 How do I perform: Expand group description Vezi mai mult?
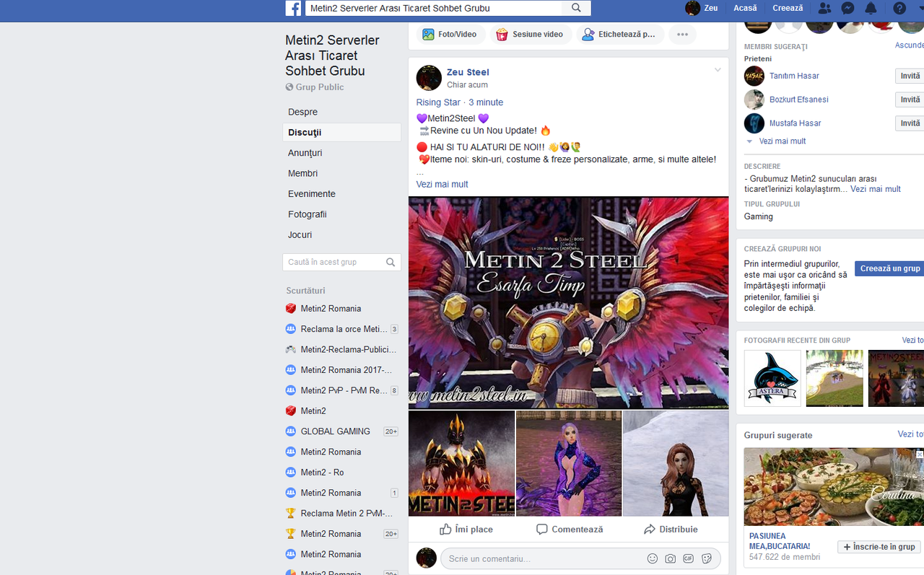[x=875, y=189]
